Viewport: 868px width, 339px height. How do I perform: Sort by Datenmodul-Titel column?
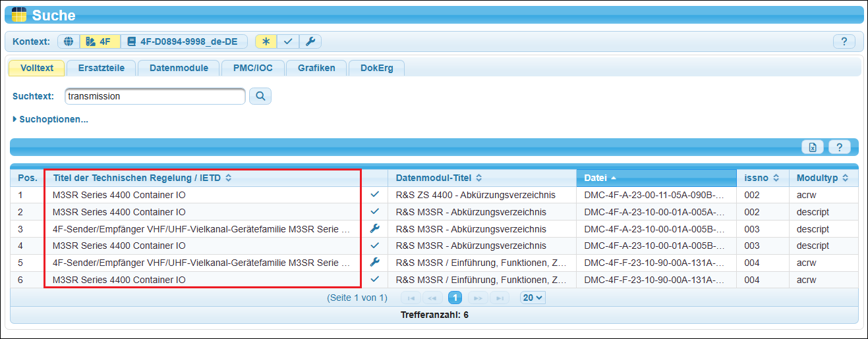coord(439,178)
